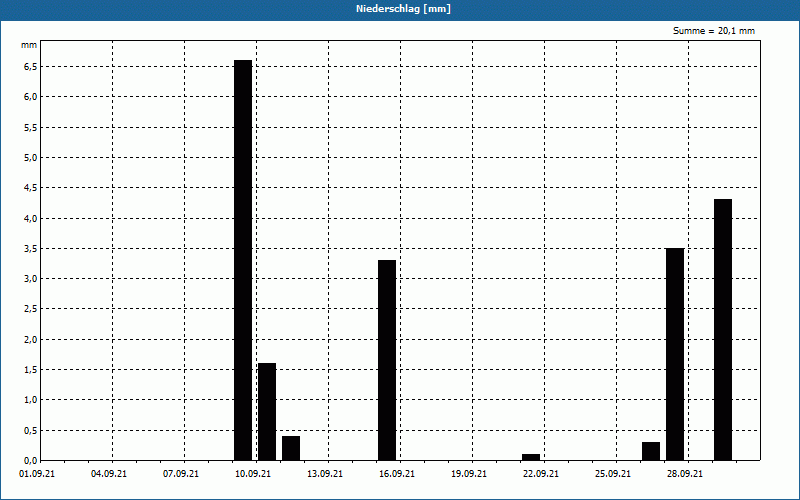Viewport: 800px width, 500px height.
Task: Click the 07.09.21 date label
Action: pos(181,474)
